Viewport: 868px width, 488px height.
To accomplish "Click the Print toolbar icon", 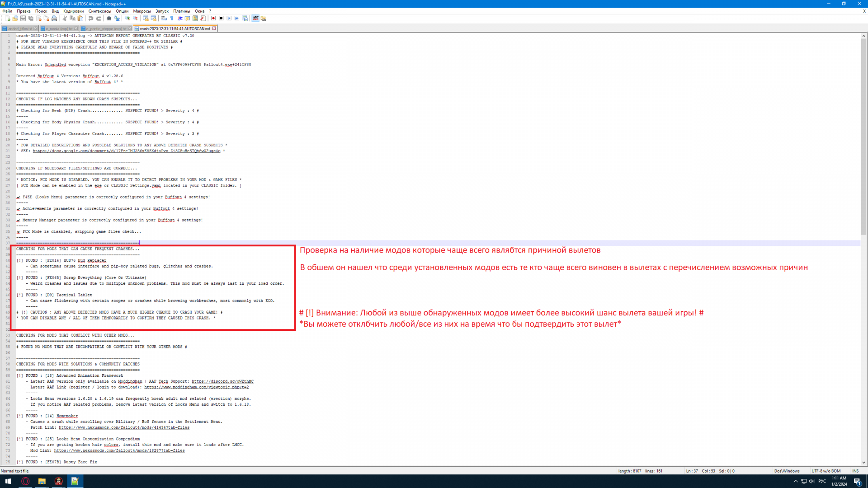I will pos(54,19).
